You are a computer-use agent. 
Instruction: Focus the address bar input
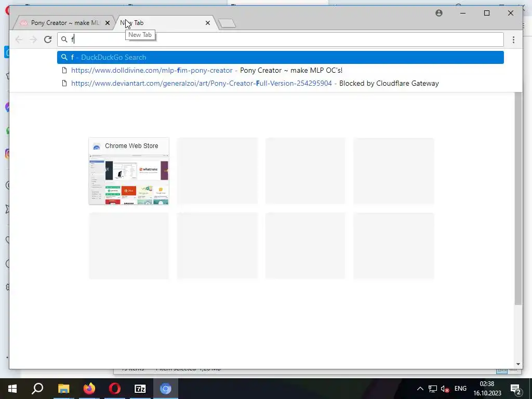click(x=280, y=39)
